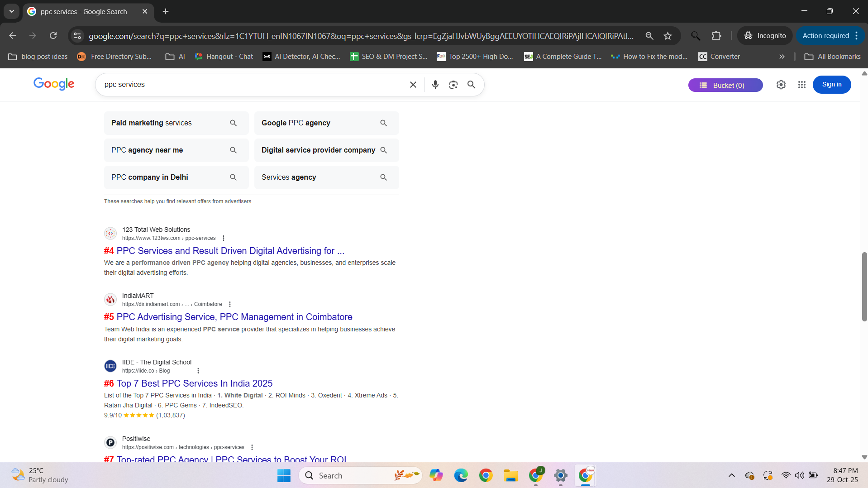Reload the current page

(x=53, y=36)
